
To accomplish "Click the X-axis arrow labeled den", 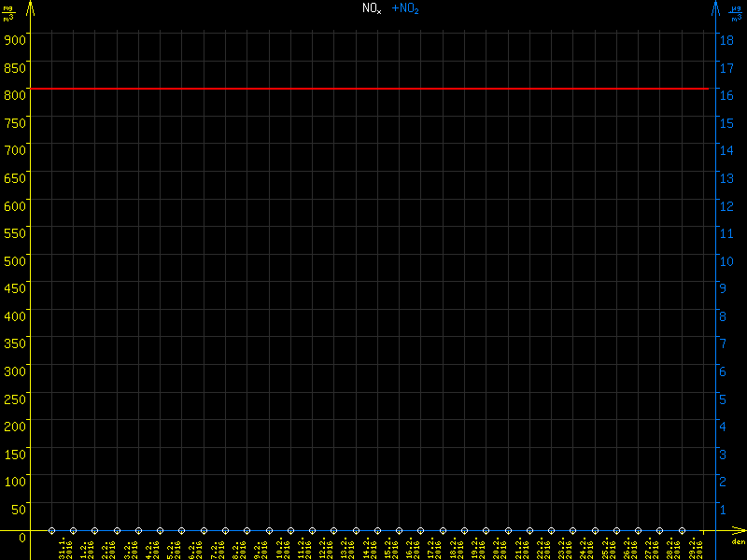I will (738, 531).
